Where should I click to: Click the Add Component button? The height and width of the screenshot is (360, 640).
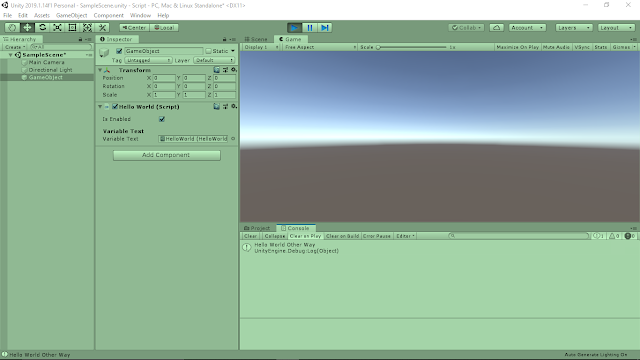pos(167,155)
